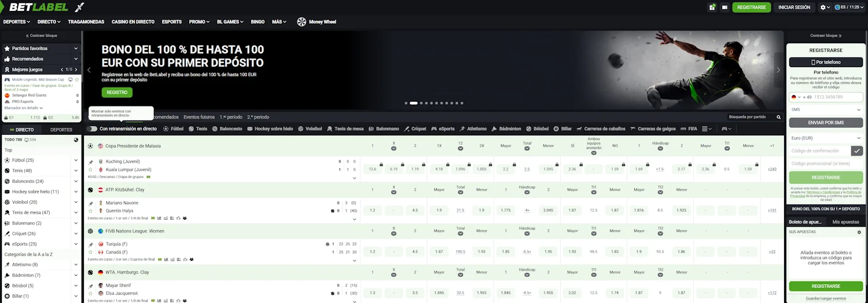Add Kuala Lumpur (Juvenil) match to favorites star

[x=90, y=169]
